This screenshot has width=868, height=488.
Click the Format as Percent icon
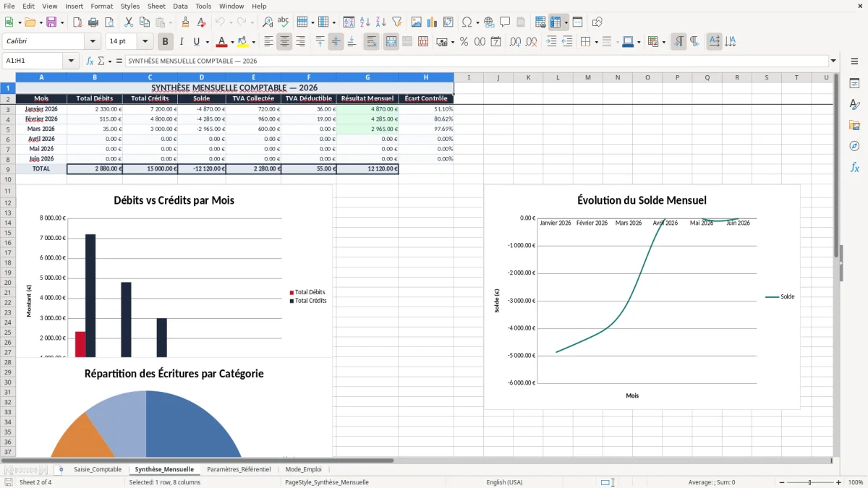464,42
